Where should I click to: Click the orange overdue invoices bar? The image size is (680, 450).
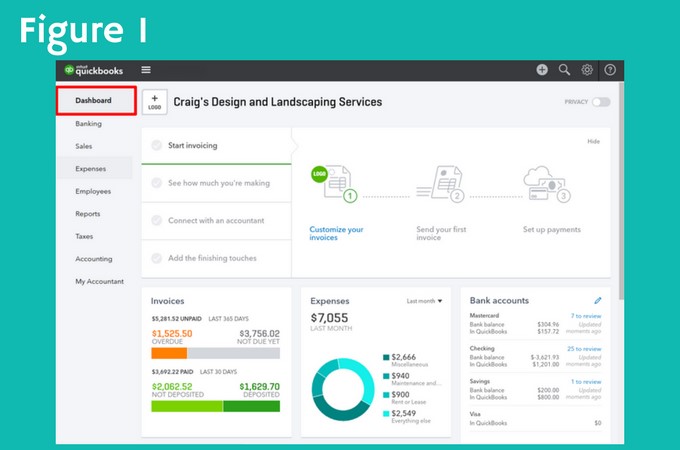(169, 353)
